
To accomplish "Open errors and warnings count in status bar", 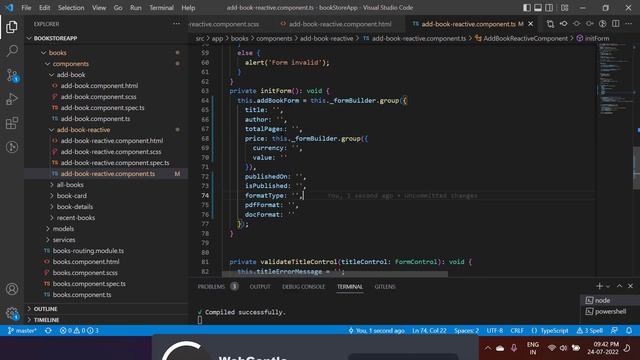I will tap(79, 331).
